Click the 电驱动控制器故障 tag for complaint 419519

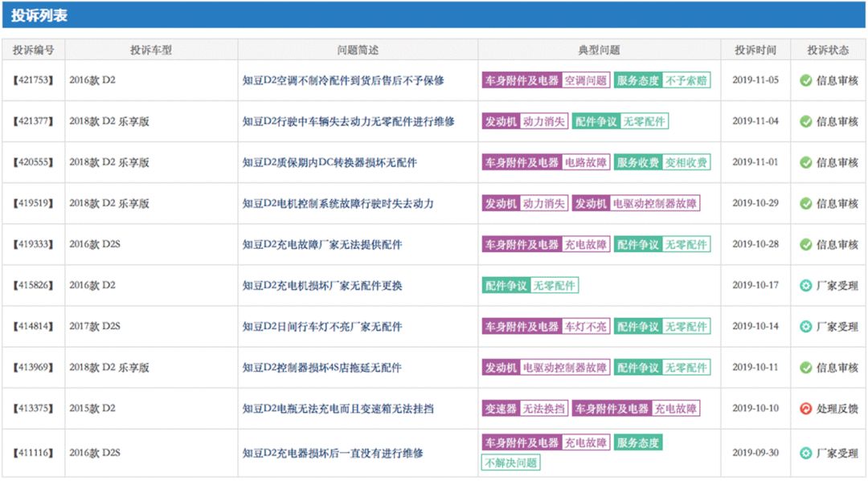click(x=657, y=203)
